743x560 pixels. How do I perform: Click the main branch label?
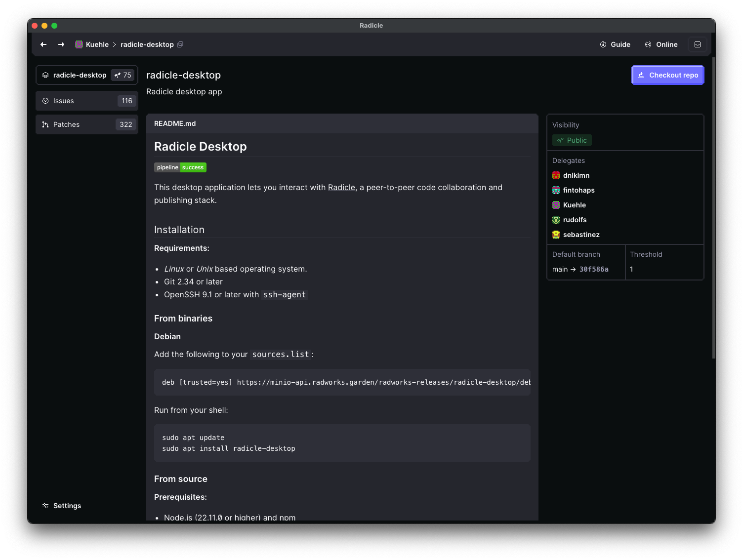tap(560, 269)
